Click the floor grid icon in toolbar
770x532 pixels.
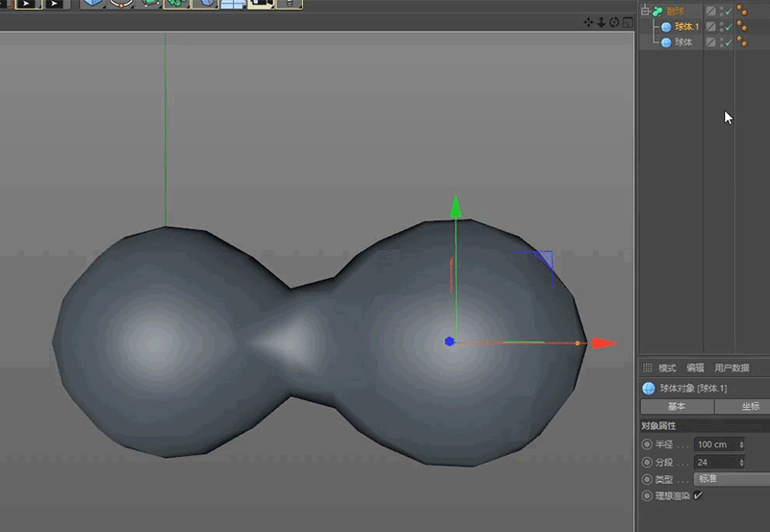232,3
